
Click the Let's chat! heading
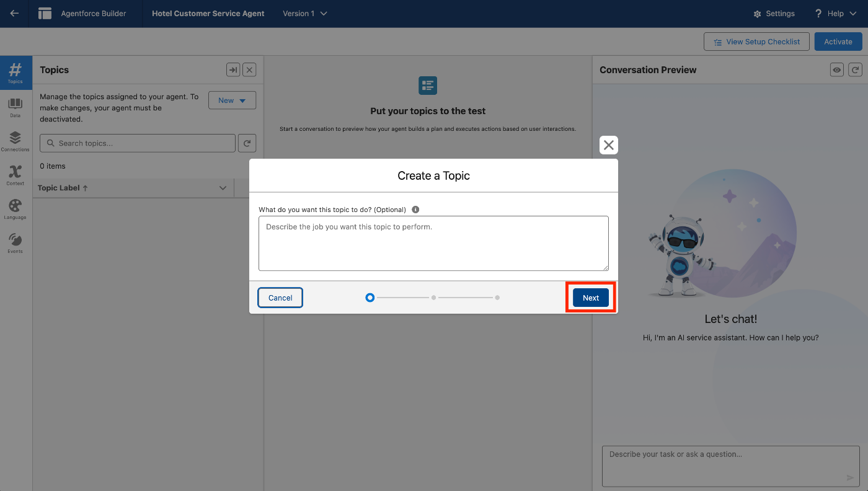tap(731, 319)
